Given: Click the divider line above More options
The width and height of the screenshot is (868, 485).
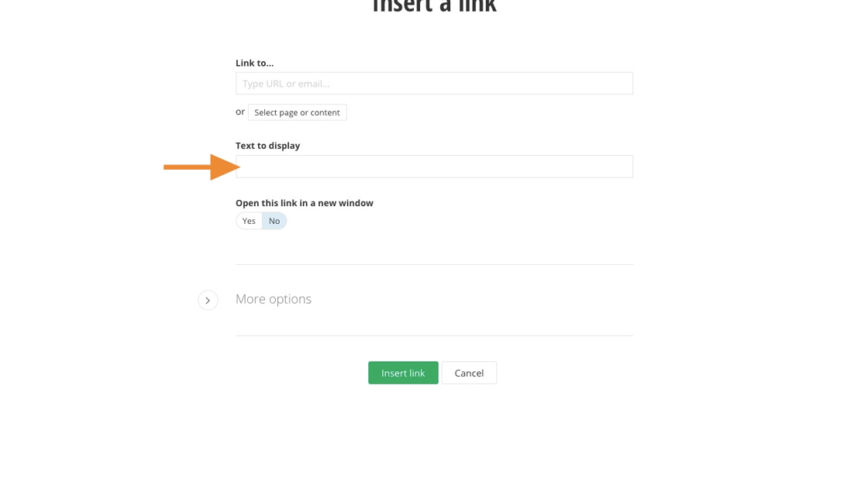Looking at the screenshot, I should tap(434, 265).
